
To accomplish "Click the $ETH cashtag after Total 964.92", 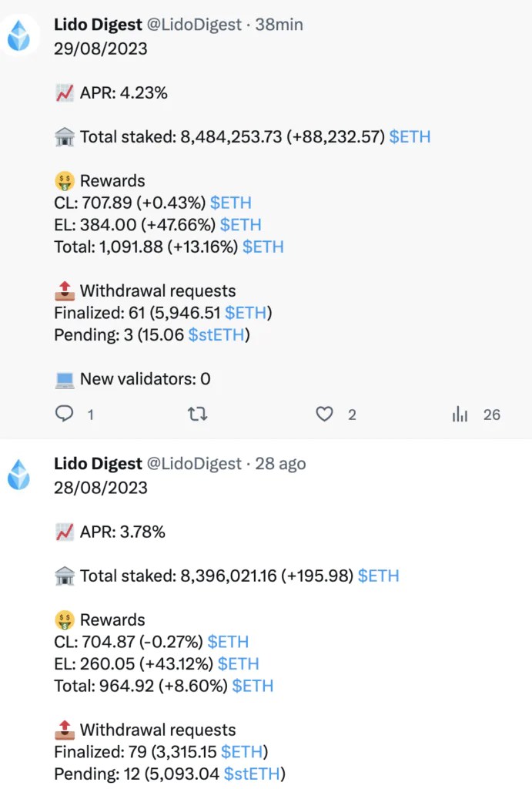I will tap(253, 686).
